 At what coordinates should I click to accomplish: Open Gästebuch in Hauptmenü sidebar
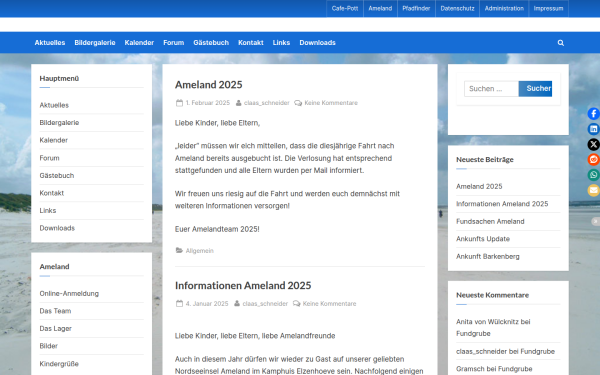(57, 176)
